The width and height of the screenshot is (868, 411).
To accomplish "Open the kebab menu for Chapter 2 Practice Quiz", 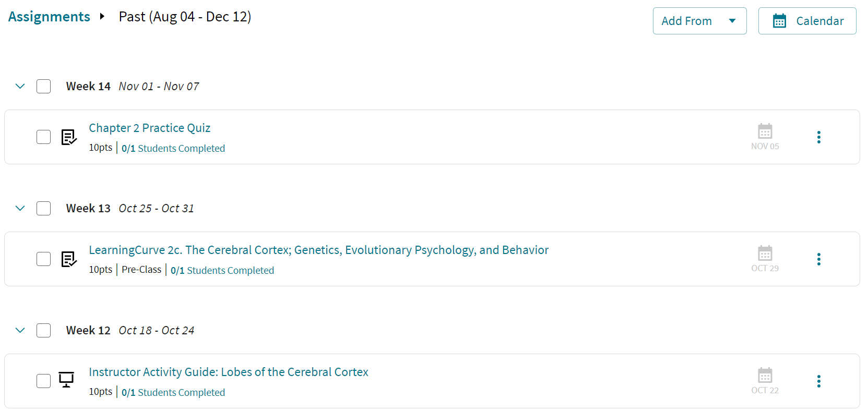I will 819,137.
